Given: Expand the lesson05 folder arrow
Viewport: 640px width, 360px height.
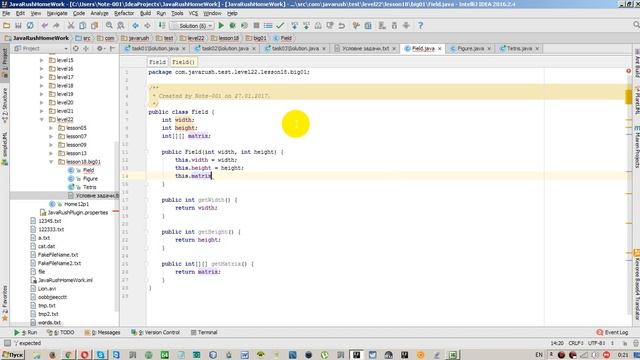Looking at the screenshot, I should [51, 128].
